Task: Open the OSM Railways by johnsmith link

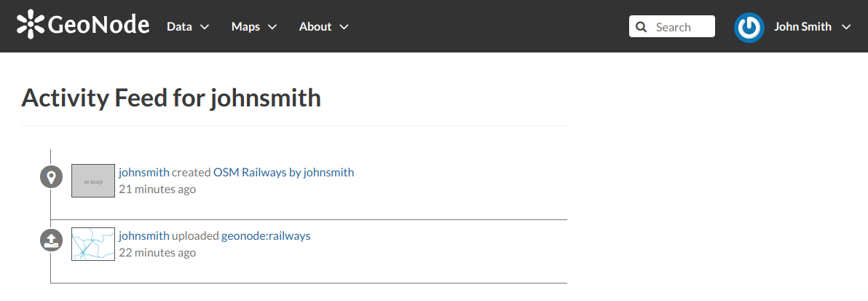Action: (283, 172)
